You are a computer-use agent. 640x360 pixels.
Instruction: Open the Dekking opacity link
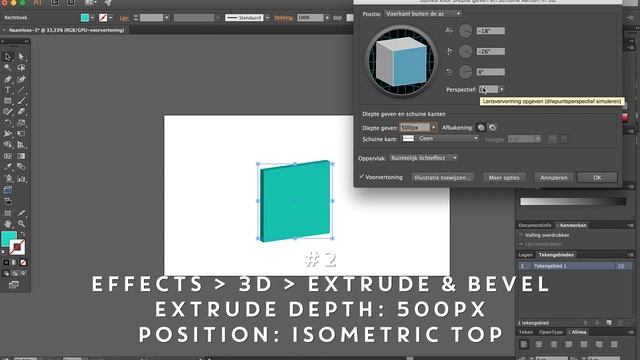[x=283, y=18]
